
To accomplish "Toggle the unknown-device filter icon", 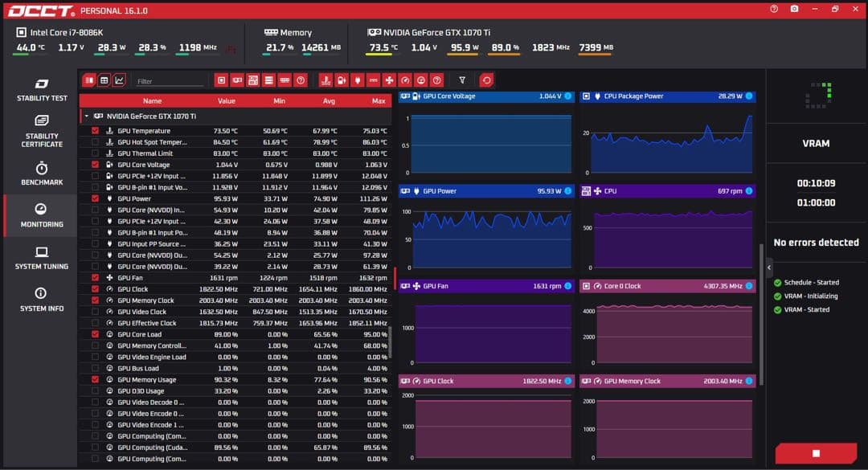I will click(x=301, y=80).
